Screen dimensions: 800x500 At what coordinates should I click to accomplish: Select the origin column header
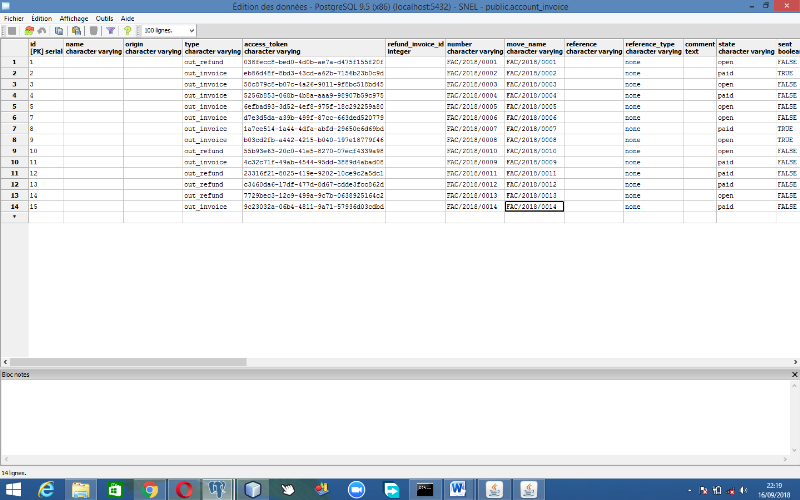pyautogui.click(x=153, y=48)
